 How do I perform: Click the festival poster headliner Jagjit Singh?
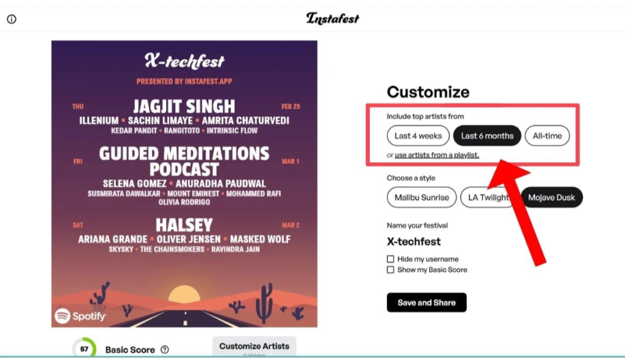click(x=184, y=106)
